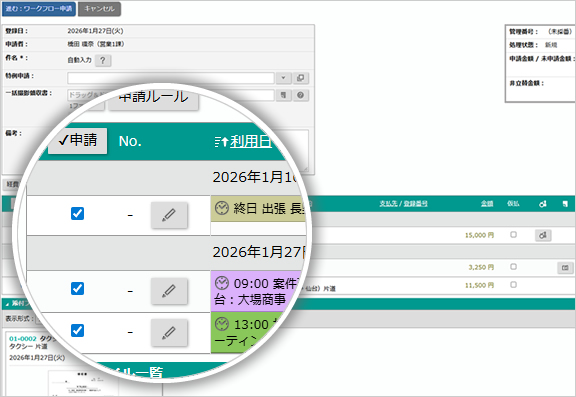This screenshot has width=576, height=397.
Task: Open the 01-0002 attachment link
Action: [22, 338]
